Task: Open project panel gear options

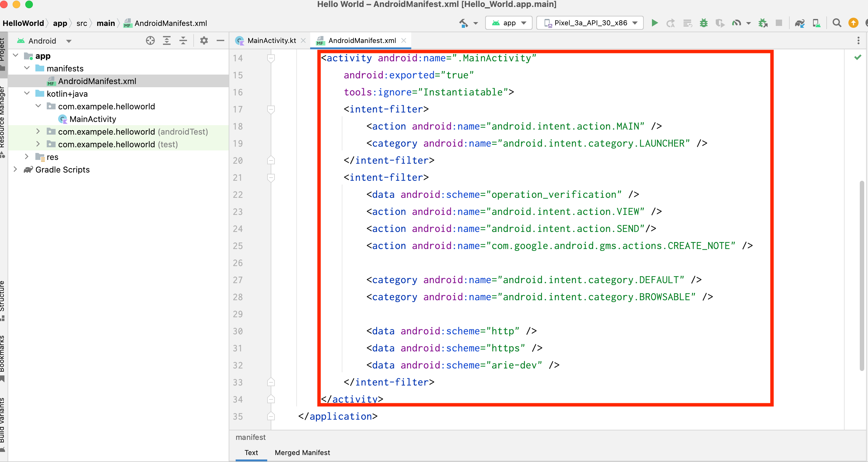Action: click(204, 41)
